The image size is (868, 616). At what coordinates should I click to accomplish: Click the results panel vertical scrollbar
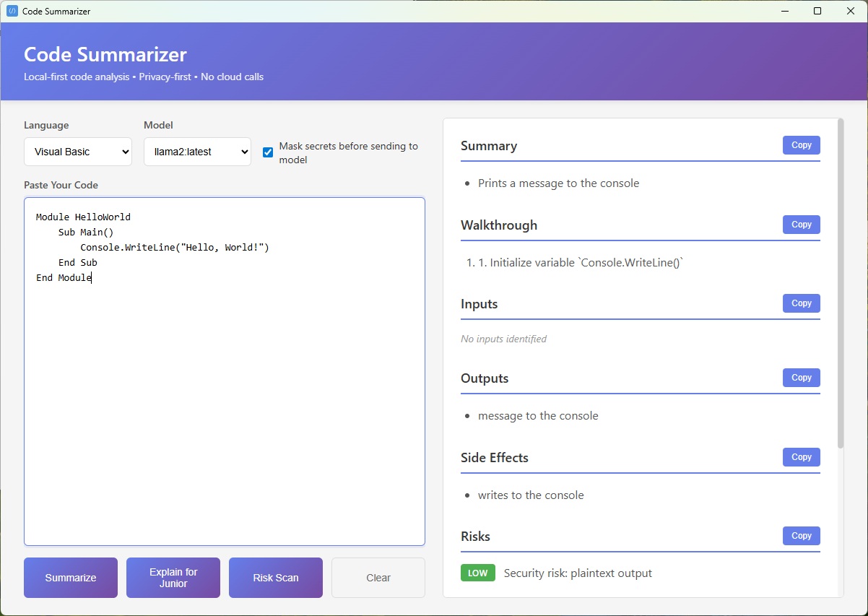pyautogui.click(x=840, y=284)
